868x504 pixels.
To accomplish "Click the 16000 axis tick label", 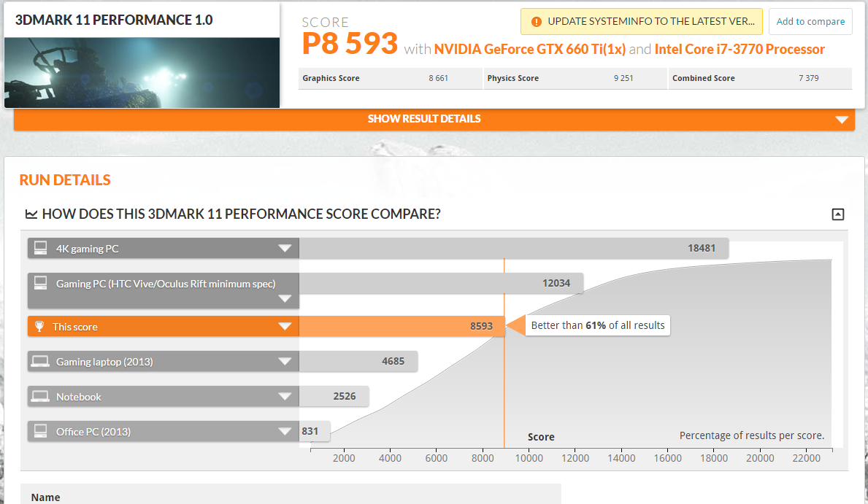I will point(667,458).
